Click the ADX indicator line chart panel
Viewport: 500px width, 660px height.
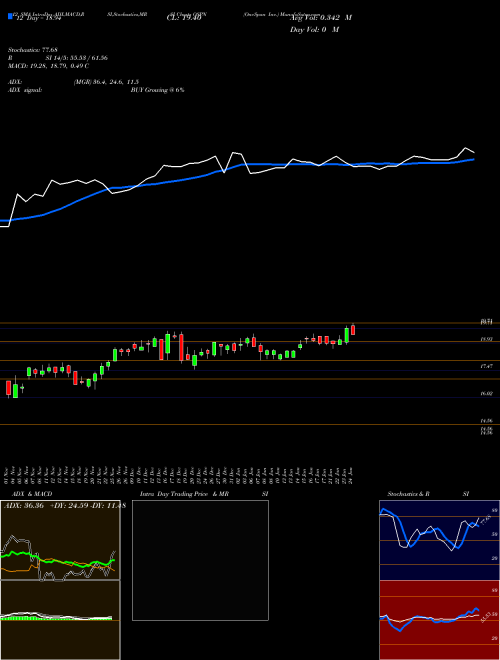pos(60,540)
